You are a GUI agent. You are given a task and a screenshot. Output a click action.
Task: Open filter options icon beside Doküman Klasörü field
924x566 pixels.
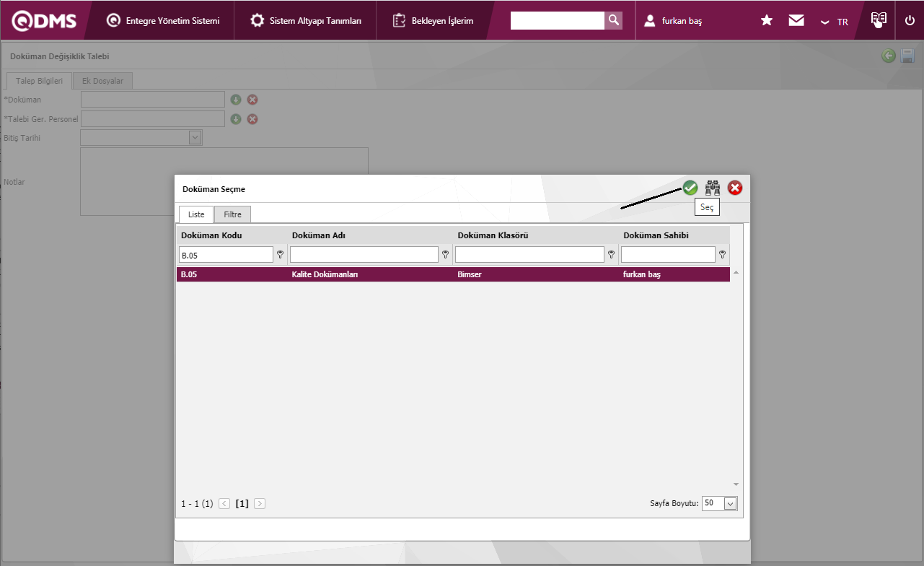[611, 254]
